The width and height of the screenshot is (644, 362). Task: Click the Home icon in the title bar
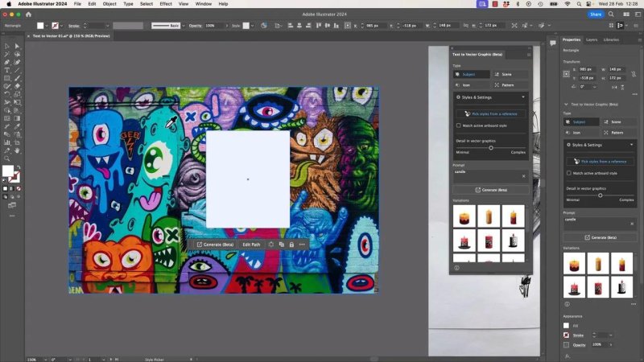coord(28,14)
